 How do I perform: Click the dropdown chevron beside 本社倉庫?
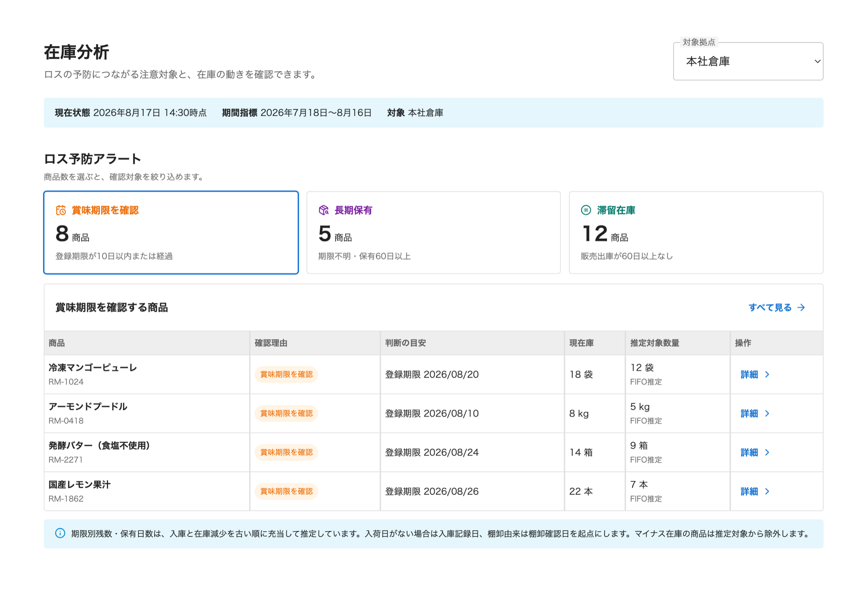pyautogui.click(x=817, y=61)
